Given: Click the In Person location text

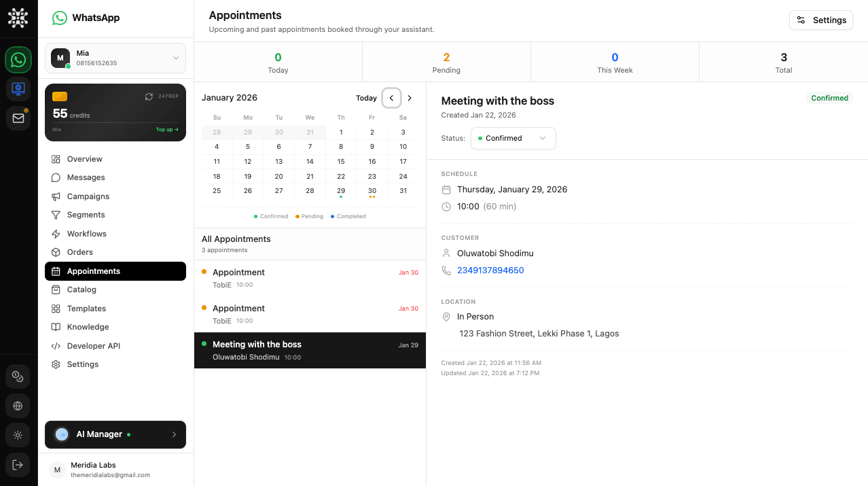Looking at the screenshot, I should (475, 317).
